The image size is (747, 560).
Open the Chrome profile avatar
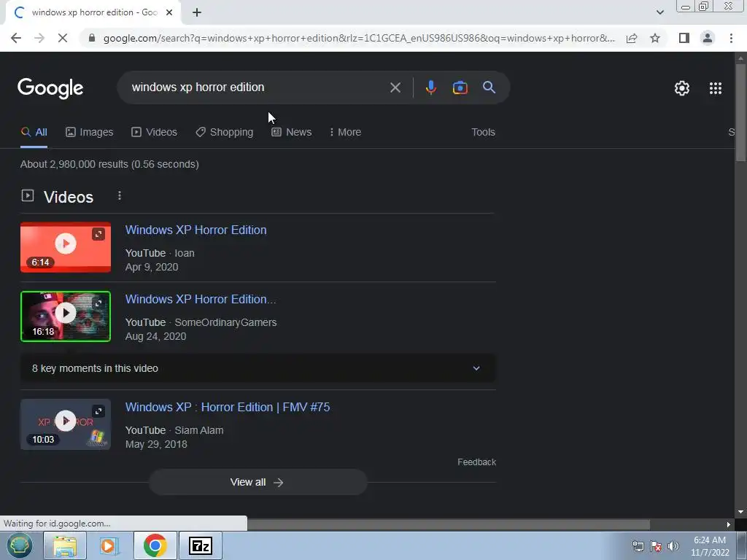pyautogui.click(x=708, y=38)
